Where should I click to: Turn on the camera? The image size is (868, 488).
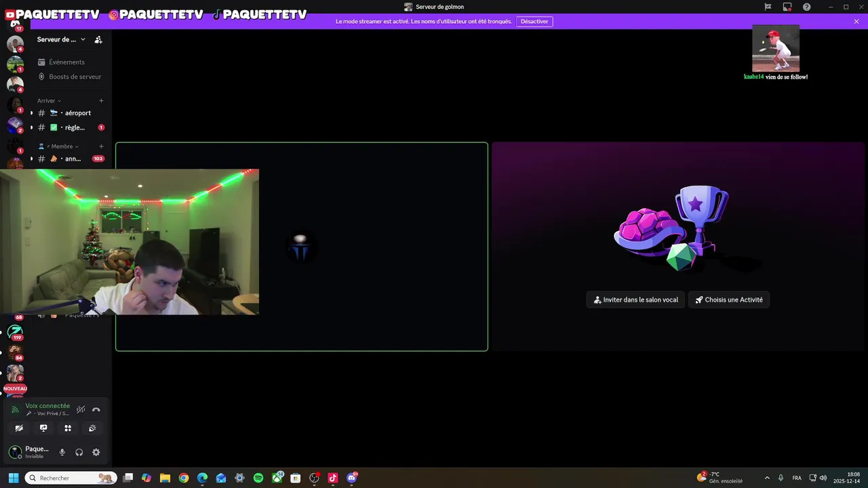19,428
